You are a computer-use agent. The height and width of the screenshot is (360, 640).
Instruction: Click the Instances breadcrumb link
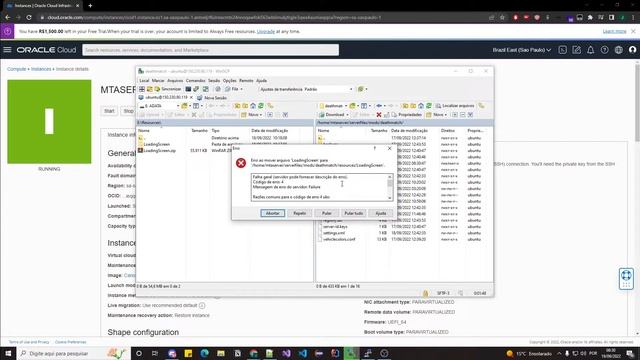coord(41,69)
